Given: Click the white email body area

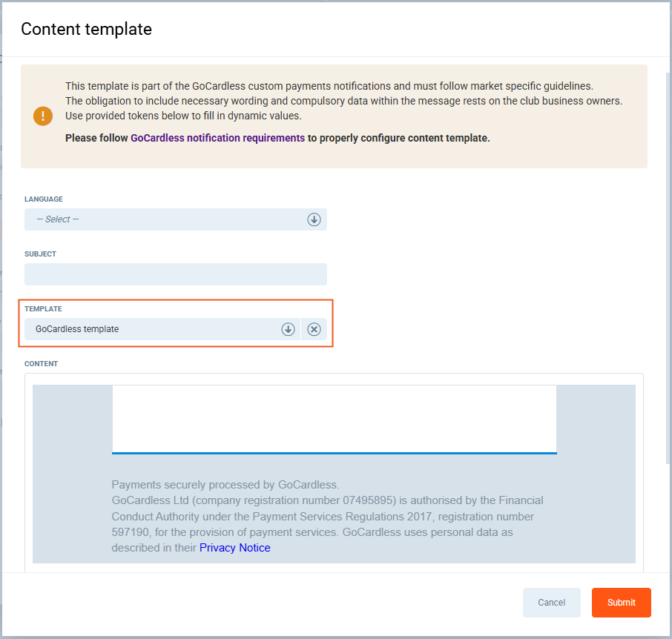Looking at the screenshot, I should coord(334,417).
